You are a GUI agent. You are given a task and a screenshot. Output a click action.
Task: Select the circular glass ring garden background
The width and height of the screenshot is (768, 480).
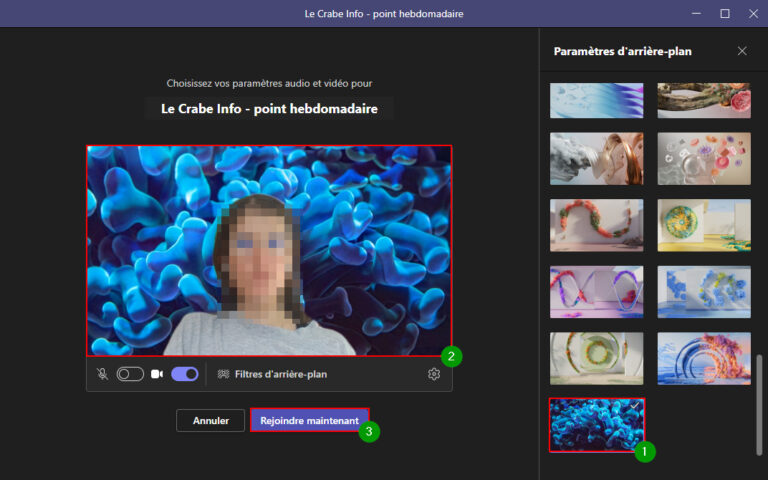tap(596, 359)
